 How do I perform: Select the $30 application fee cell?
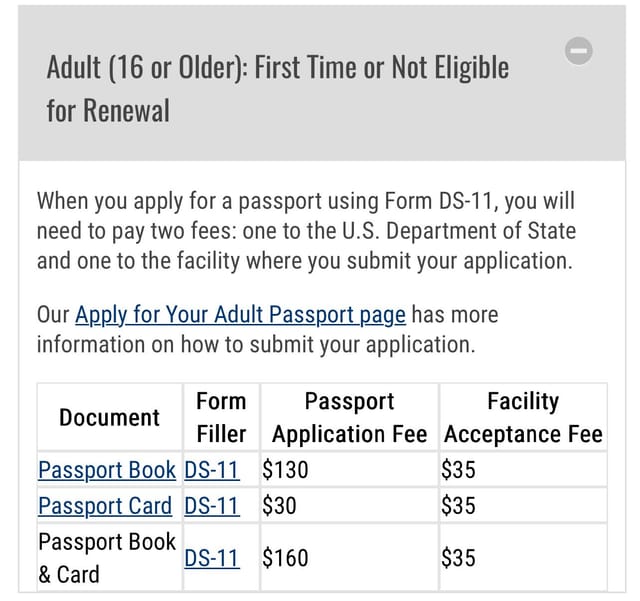coord(349,505)
